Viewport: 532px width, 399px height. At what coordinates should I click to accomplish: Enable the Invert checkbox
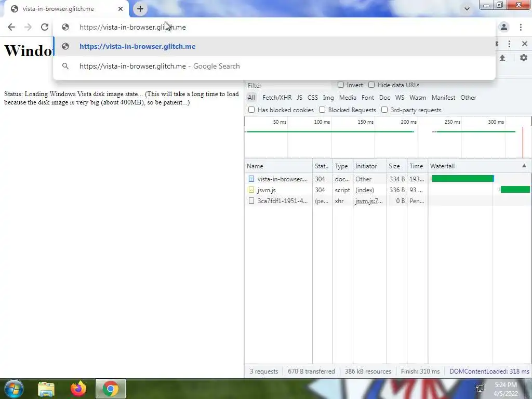point(341,85)
